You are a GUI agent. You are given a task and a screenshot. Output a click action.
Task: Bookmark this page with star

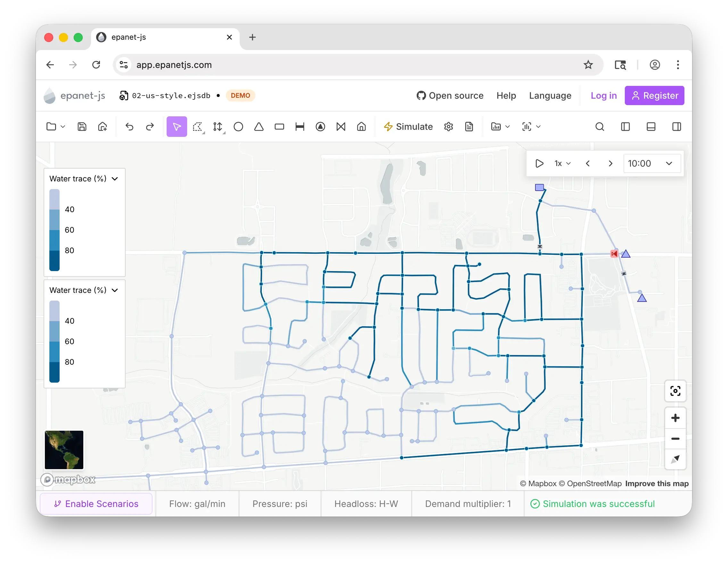(x=588, y=65)
